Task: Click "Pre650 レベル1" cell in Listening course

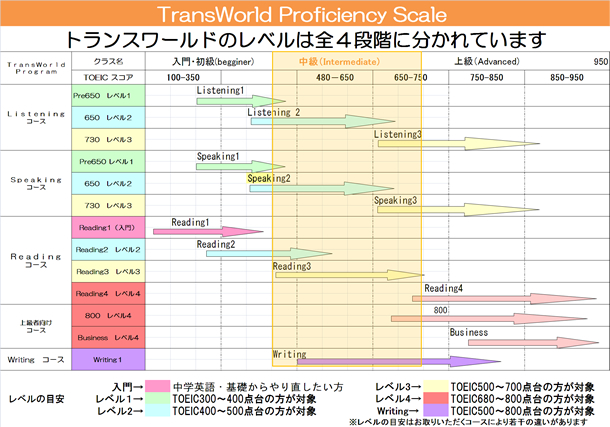Action: pos(109,95)
